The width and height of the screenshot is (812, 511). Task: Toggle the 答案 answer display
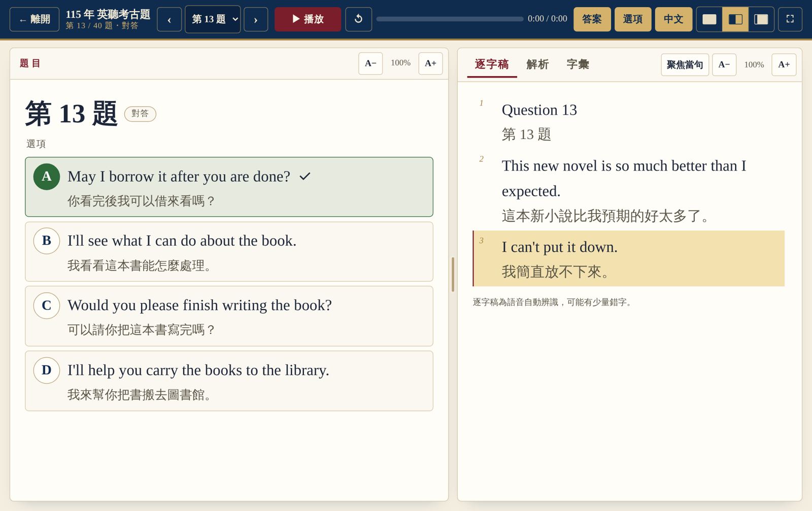[592, 19]
